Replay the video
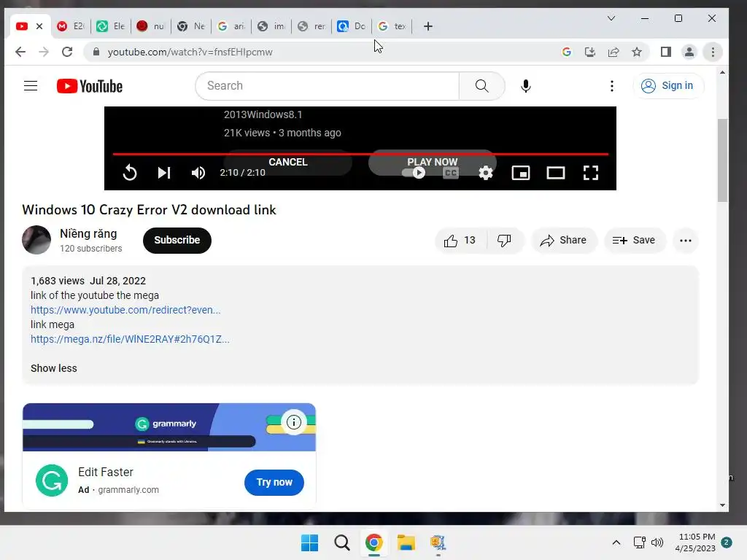Image resolution: width=747 pixels, height=560 pixels. click(x=130, y=172)
